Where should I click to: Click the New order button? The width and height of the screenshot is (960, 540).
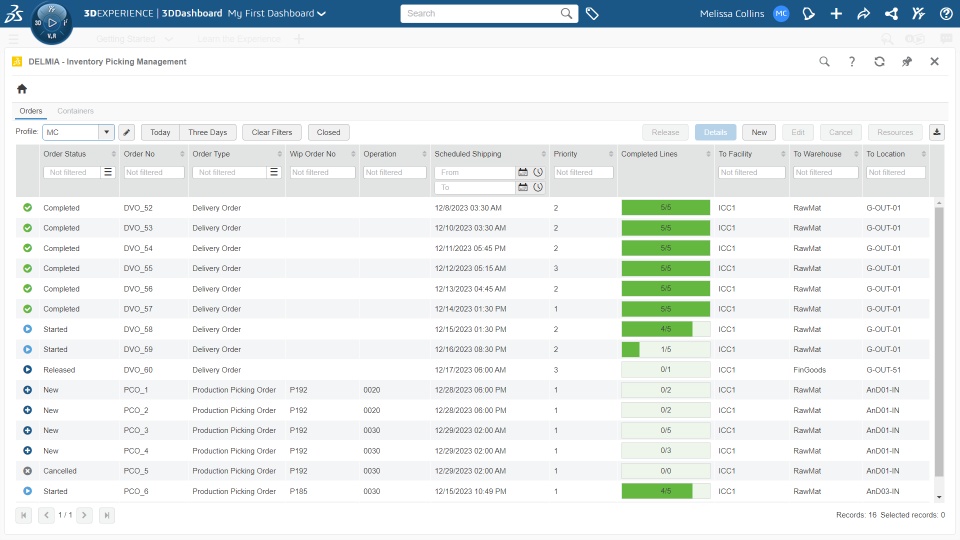759,132
